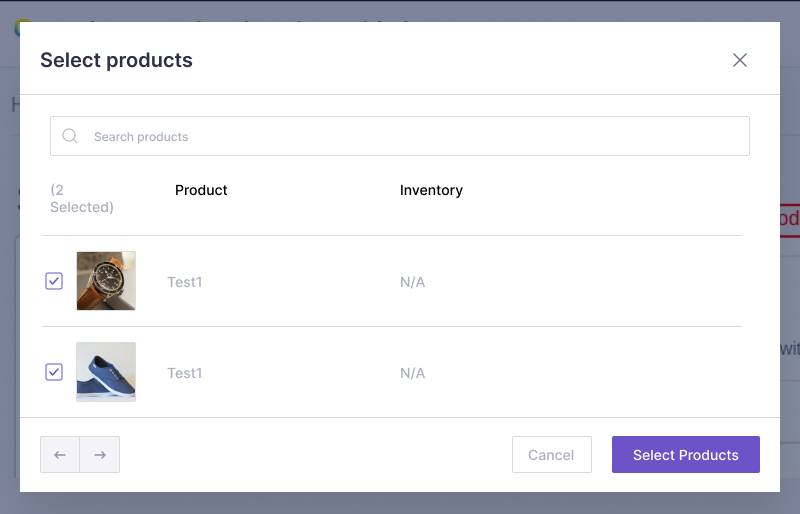
Task: Focus the Search products input field
Action: (410, 136)
